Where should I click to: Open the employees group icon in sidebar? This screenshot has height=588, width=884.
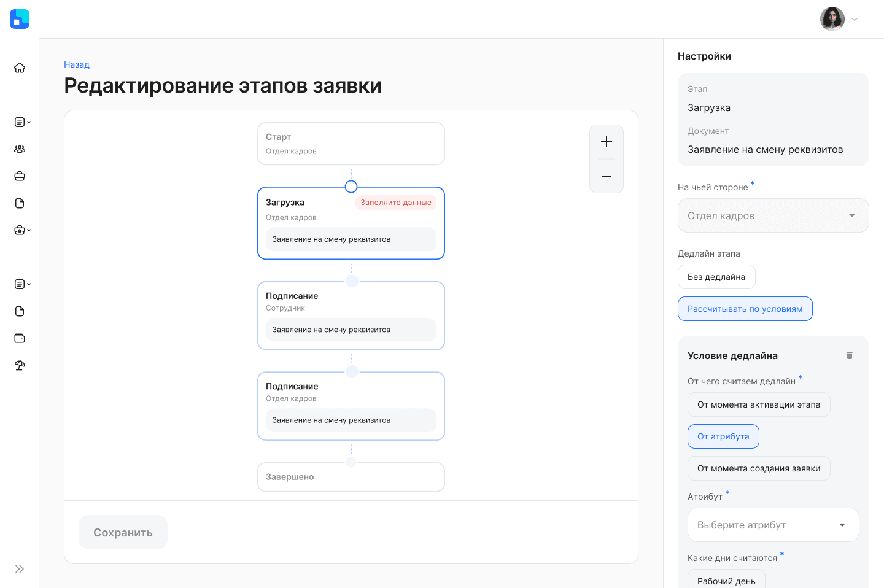20,149
